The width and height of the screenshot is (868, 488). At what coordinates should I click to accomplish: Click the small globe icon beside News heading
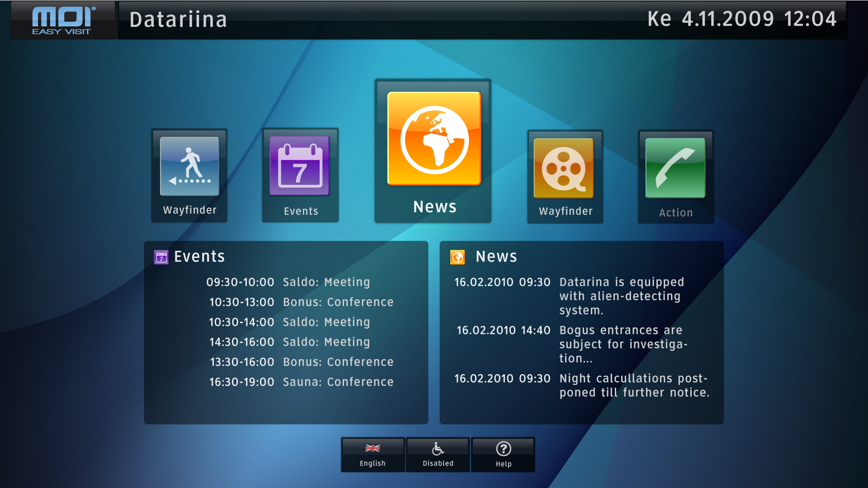click(458, 257)
